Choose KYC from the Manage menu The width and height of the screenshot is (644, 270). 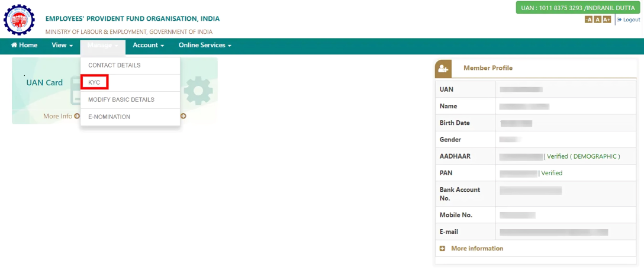coord(130,83)
